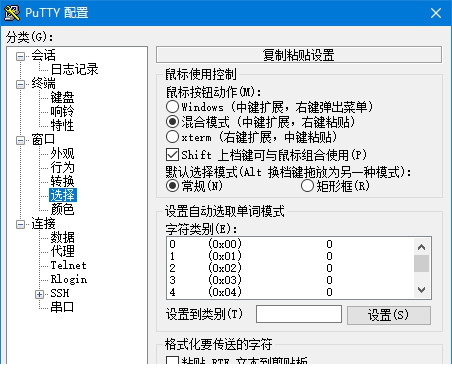Screen dimensions: 452x378
Task: Select character row 3 (0x03)
Action: (290, 280)
